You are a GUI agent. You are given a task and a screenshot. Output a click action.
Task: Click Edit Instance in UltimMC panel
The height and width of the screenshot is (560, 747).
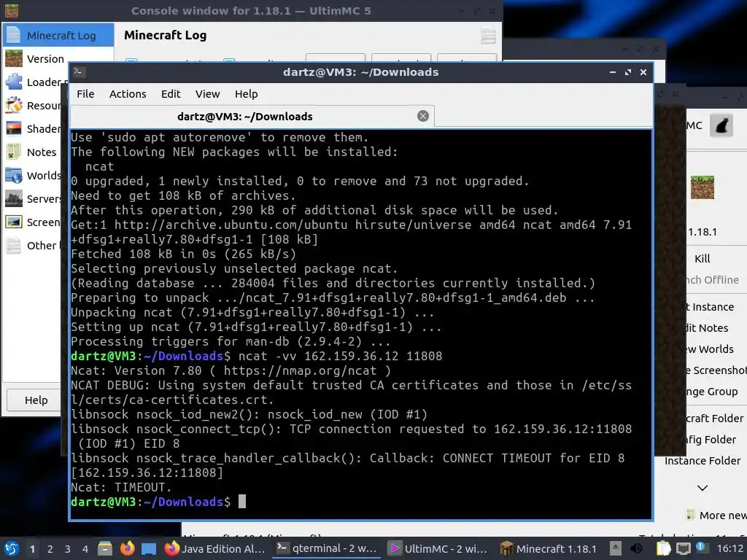[711, 307]
